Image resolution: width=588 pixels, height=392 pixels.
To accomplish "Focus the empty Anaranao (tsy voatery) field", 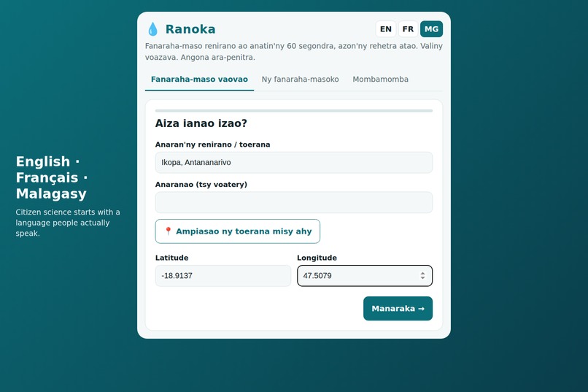I will click(x=293, y=202).
